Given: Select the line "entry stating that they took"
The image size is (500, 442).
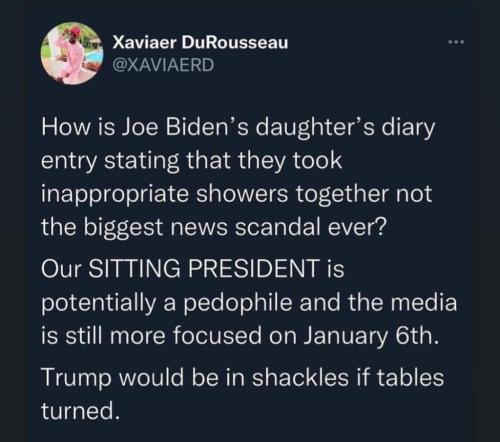Looking at the screenshot, I should click(192, 161).
